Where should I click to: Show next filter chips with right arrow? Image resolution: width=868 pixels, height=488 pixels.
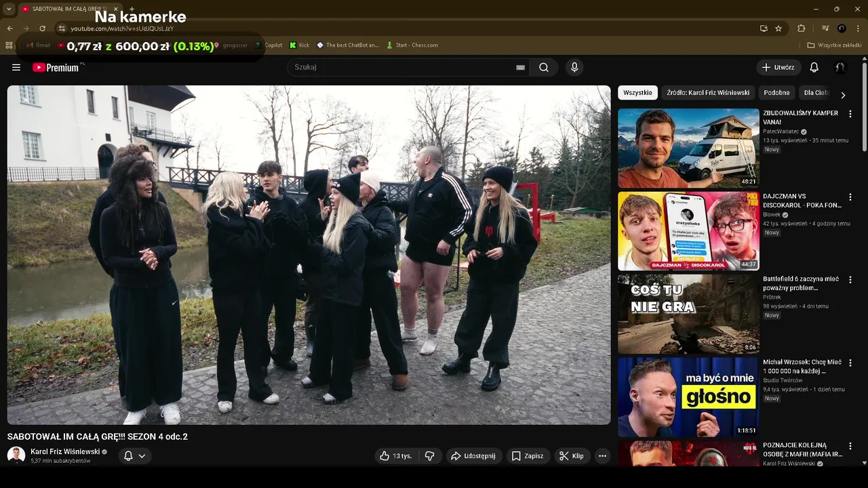(843, 95)
